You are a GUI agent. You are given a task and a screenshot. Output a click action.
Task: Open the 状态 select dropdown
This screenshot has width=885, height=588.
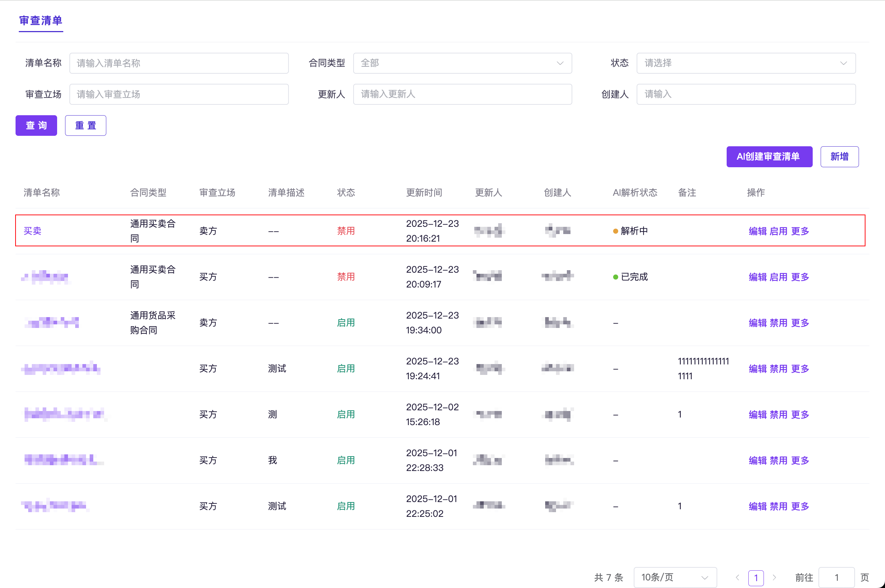(745, 63)
